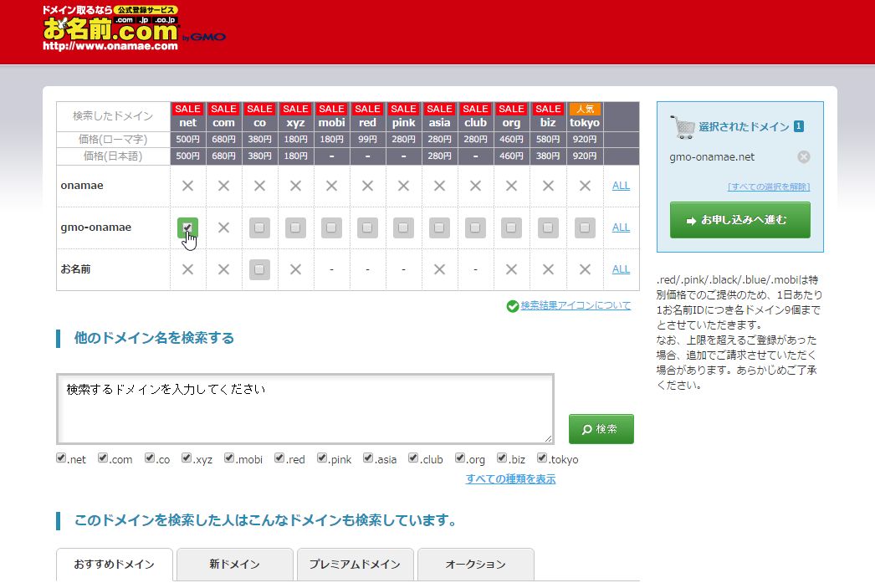Check gmo-onamae .xyz checkbox
The width and height of the screenshot is (875, 588).
point(295,228)
